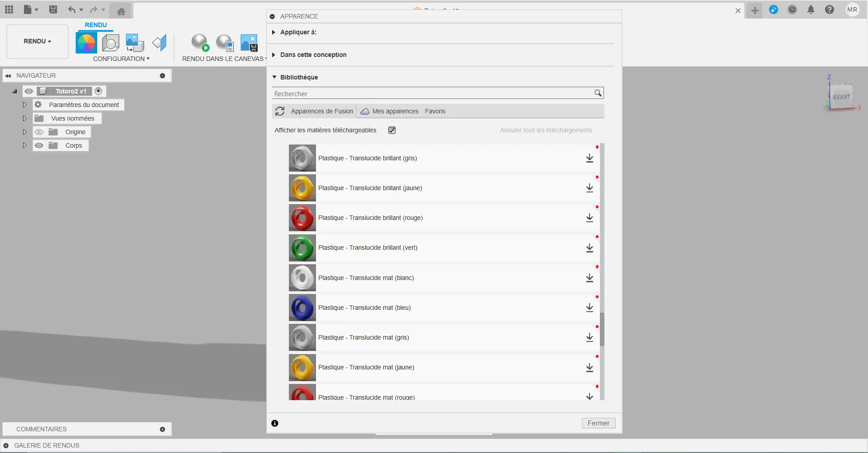Click the Rechercher search input field
The height and width of the screenshot is (453, 868).
pos(433,93)
